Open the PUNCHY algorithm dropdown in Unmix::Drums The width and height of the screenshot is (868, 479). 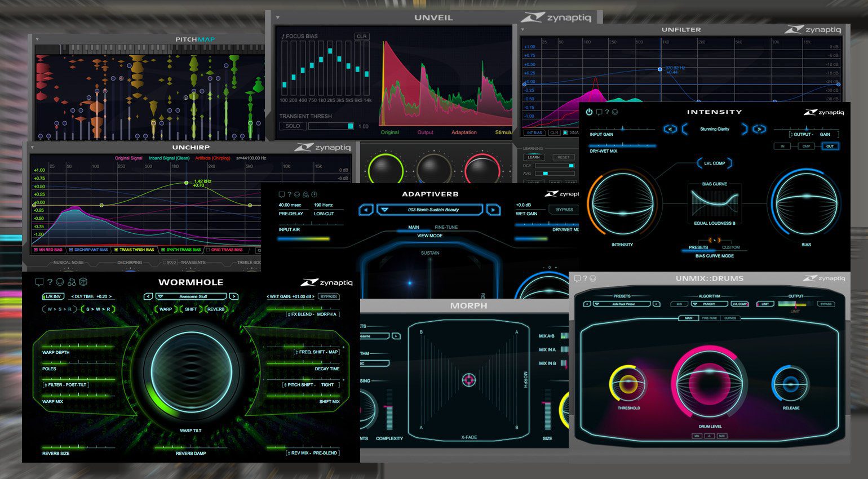[x=709, y=304]
